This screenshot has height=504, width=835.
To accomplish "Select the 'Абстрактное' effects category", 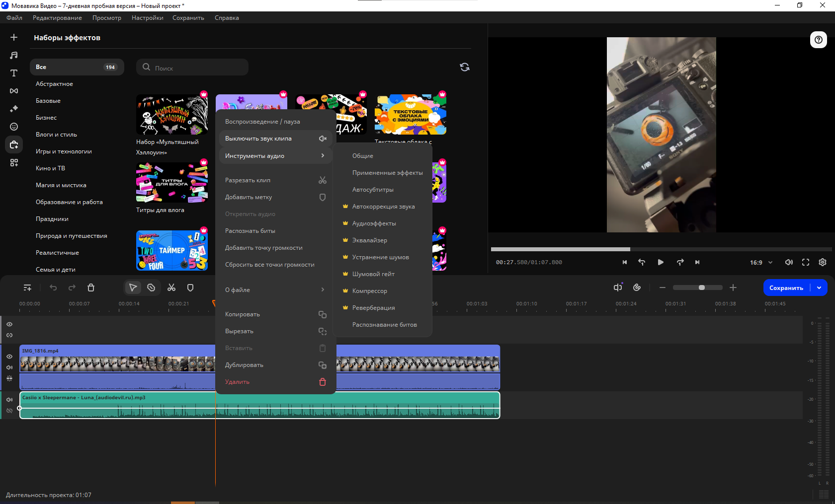I will 54,84.
